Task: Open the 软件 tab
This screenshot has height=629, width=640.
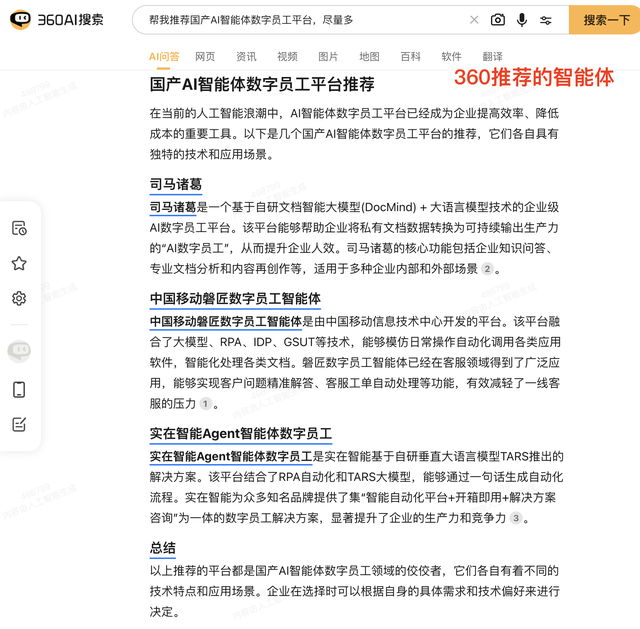Action: coord(451,56)
